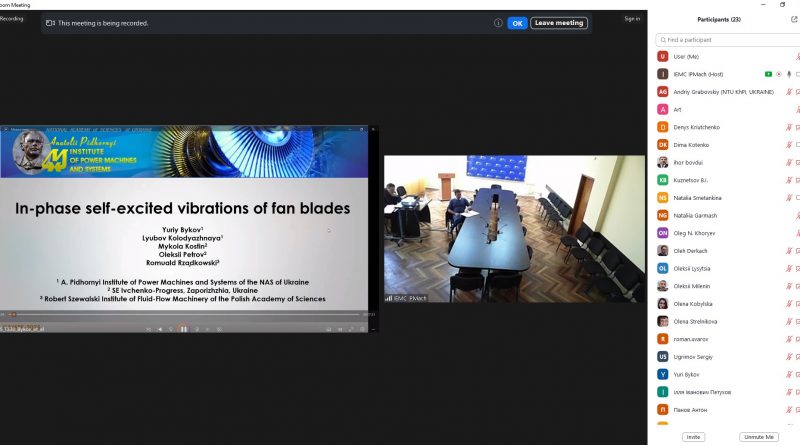Click the host's microphone icon

(x=788, y=74)
